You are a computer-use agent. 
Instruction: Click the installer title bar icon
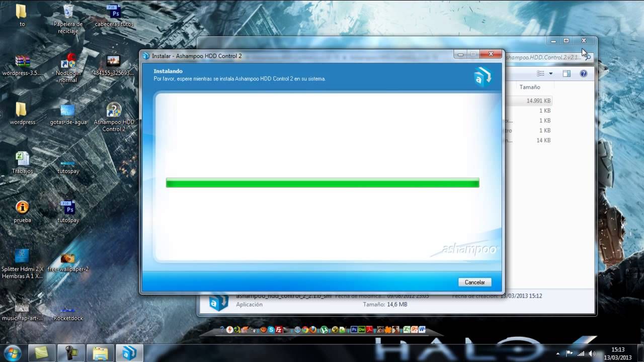click(146, 56)
